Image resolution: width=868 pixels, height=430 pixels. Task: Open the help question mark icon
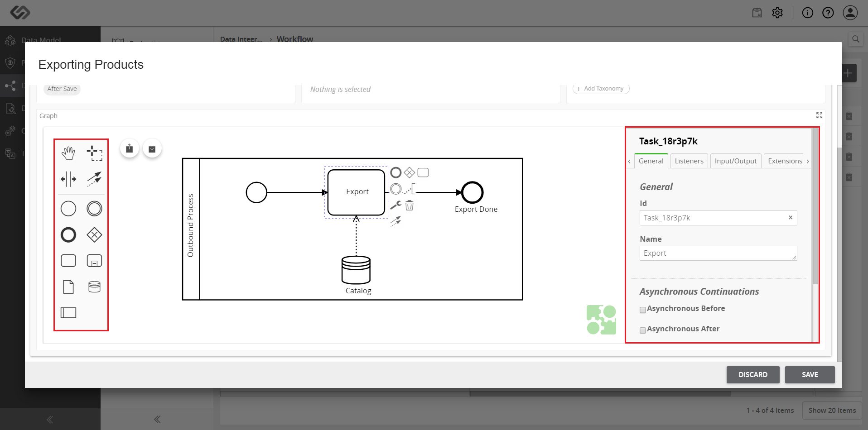[828, 13]
